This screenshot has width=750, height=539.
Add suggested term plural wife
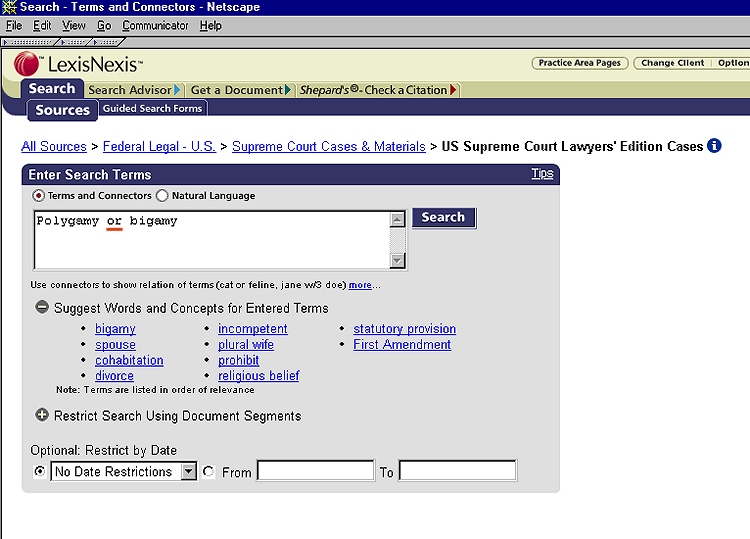(x=246, y=345)
